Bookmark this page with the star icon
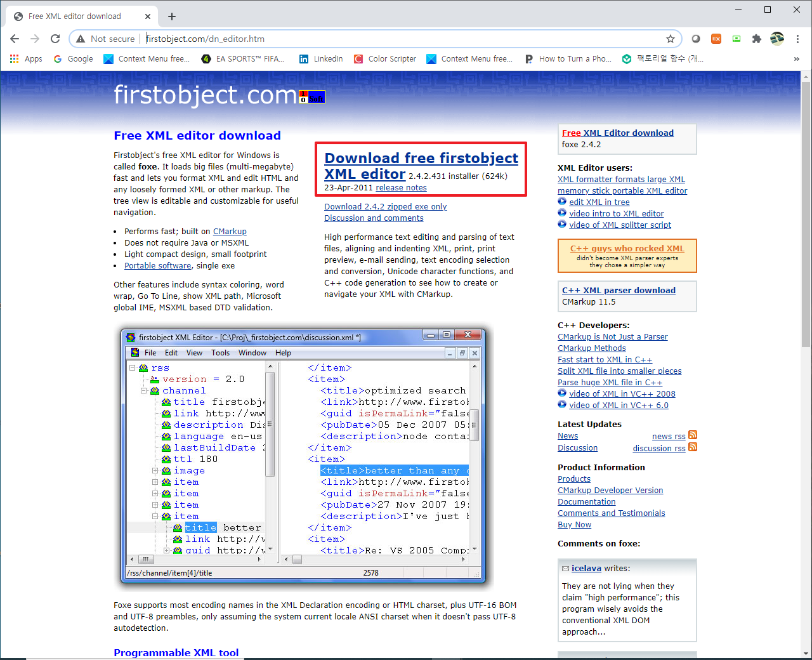 pyautogui.click(x=671, y=39)
